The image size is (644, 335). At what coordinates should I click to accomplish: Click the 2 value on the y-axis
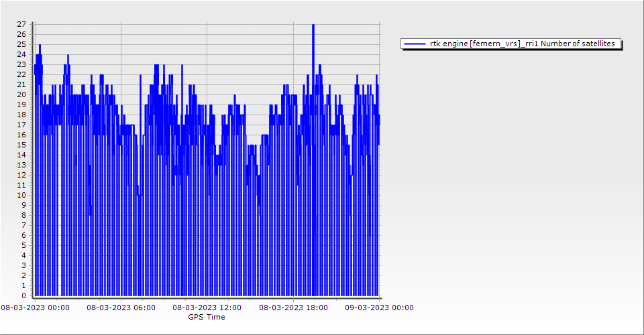[x=23, y=275]
